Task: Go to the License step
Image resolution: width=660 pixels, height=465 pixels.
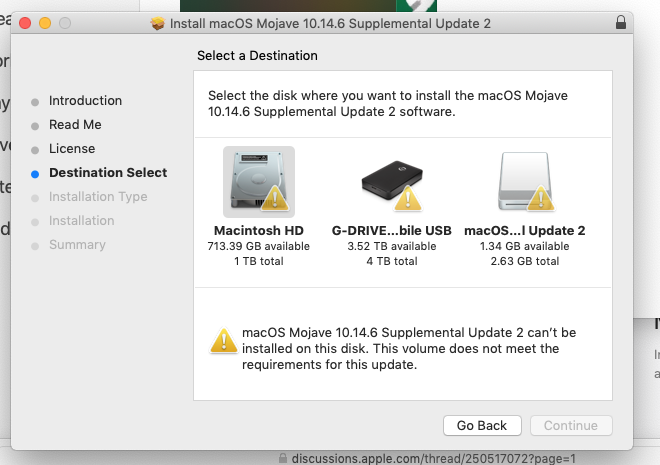Action: click(72, 149)
